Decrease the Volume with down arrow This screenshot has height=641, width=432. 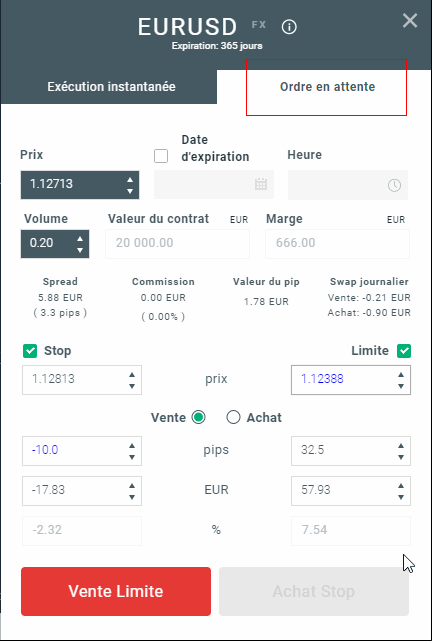80,249
